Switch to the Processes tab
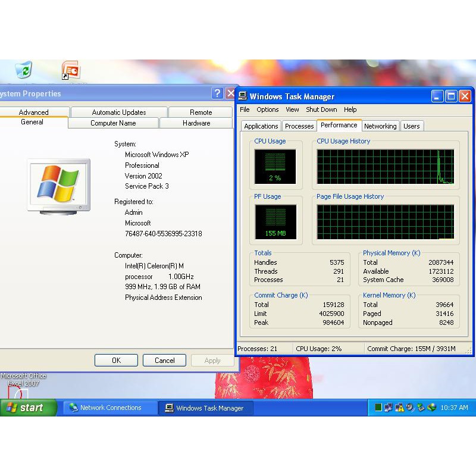Image resolution: width=476 pixels, height=476 pixels. 299,126
